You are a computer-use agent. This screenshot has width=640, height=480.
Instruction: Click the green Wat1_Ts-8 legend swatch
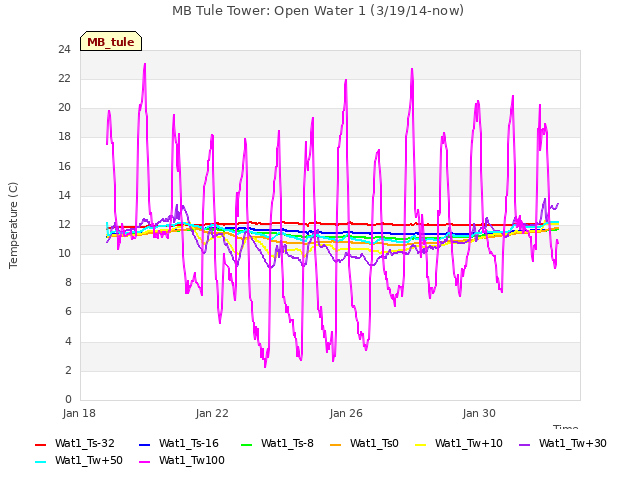tap(247, 444)
